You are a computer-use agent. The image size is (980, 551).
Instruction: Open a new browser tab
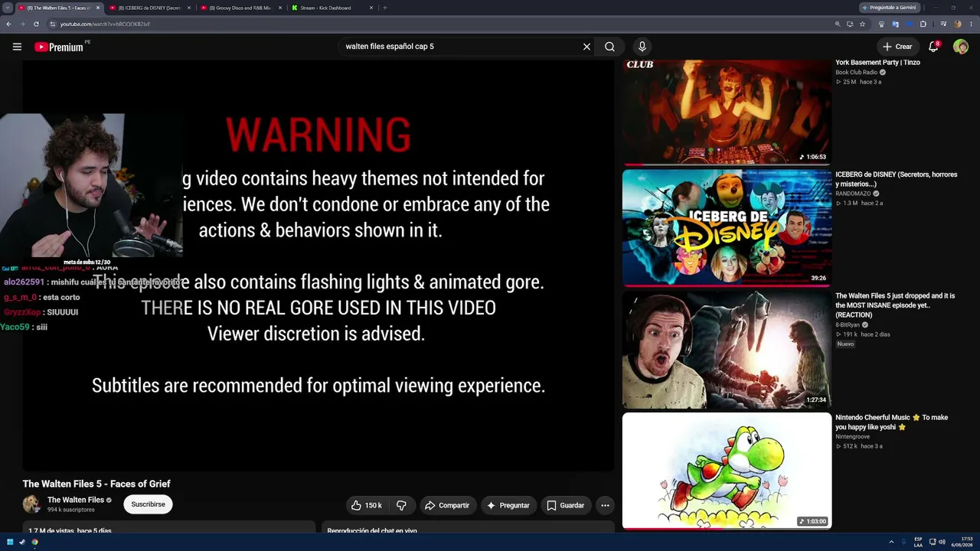[x=384, y=8]
